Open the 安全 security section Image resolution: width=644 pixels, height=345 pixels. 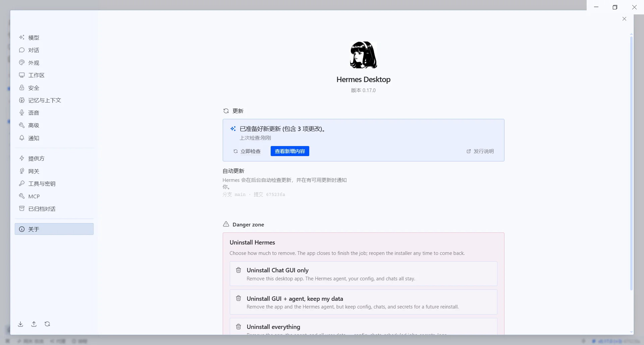point(54,88)
